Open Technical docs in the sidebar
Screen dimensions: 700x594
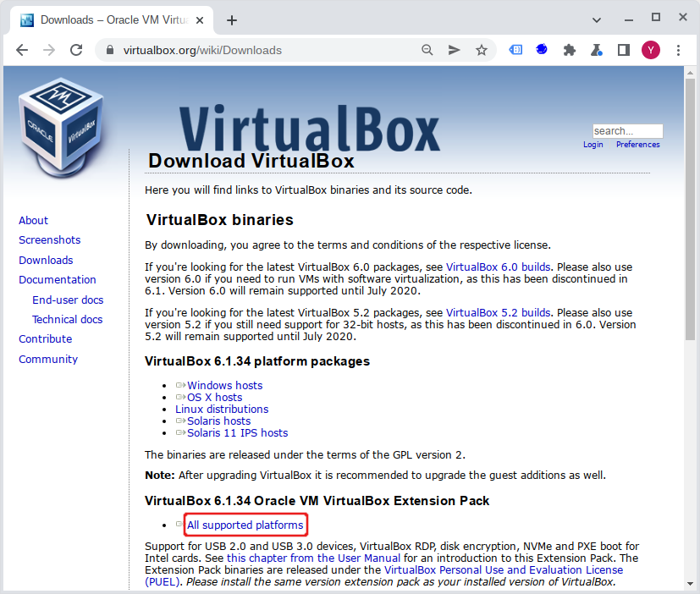(68, 320)
